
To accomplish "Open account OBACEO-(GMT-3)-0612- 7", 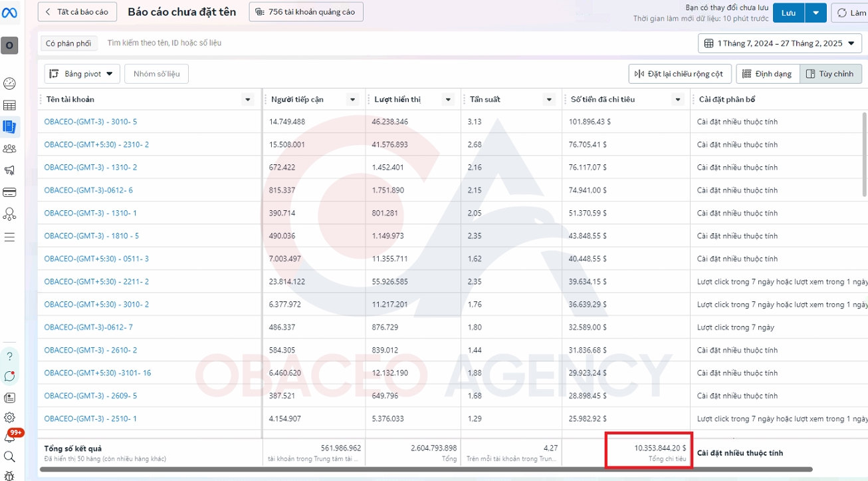I will click(x=88, y=327).
